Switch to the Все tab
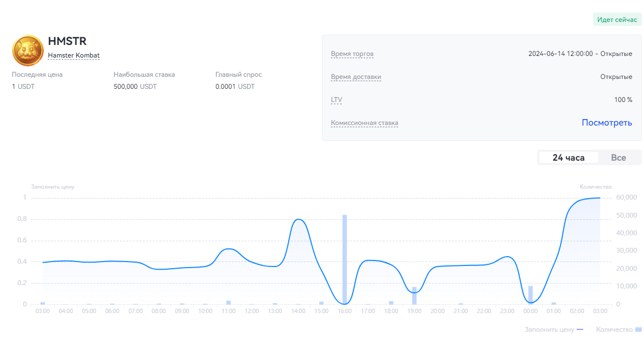 point(618,158)
